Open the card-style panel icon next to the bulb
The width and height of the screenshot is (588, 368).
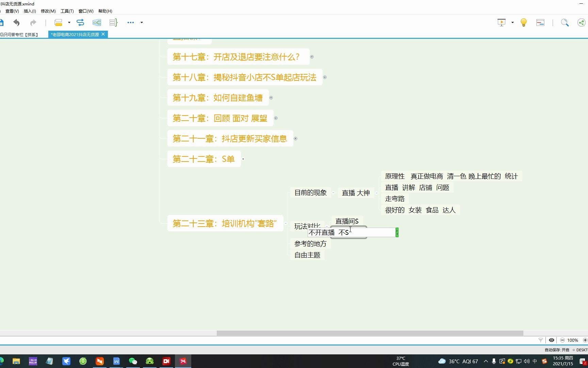[x=540, y=22]
